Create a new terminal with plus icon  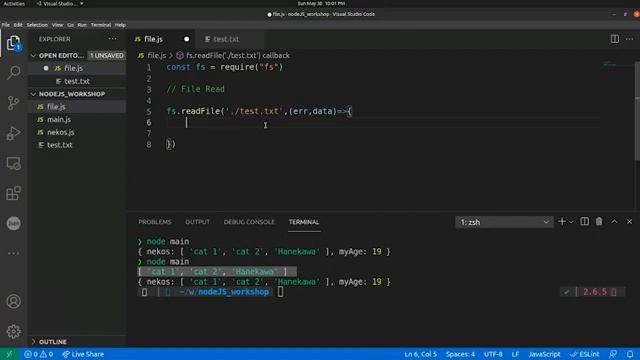pyautogui.click(x=562, y=222)
